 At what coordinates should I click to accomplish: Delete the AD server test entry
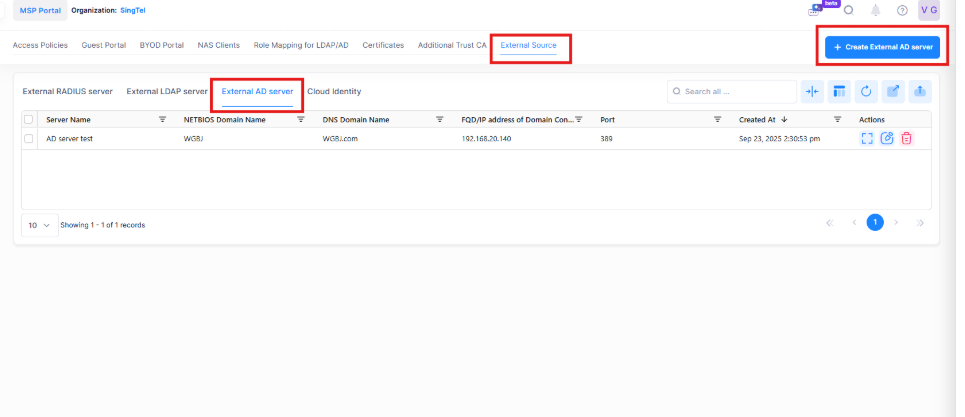907,138
